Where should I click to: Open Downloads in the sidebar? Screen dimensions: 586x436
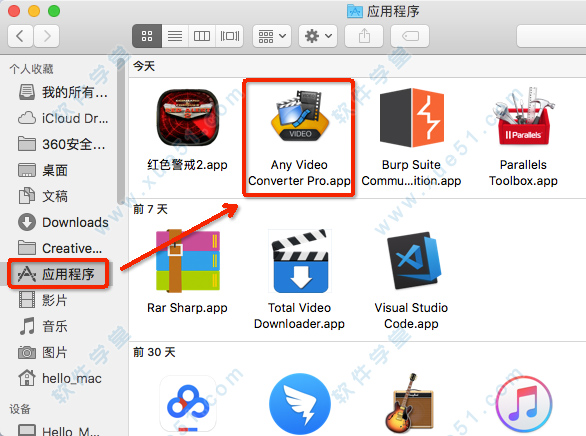click(x=64, y=222)
